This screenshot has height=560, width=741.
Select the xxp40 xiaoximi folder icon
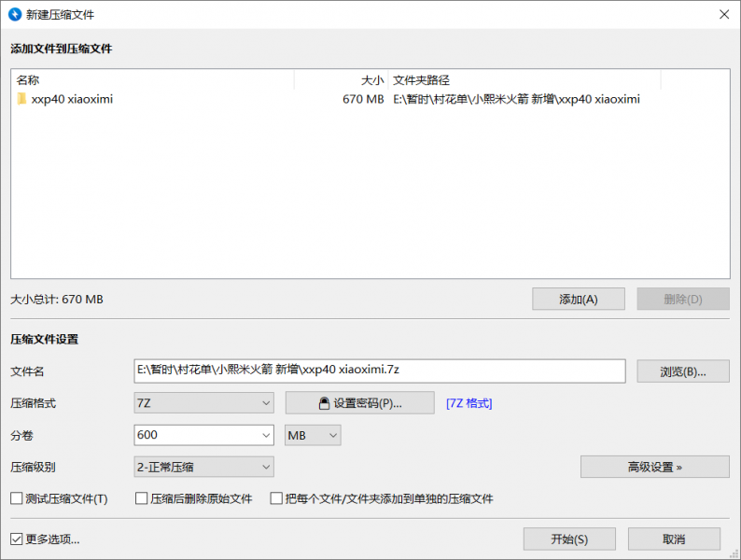tap(21, 99)
